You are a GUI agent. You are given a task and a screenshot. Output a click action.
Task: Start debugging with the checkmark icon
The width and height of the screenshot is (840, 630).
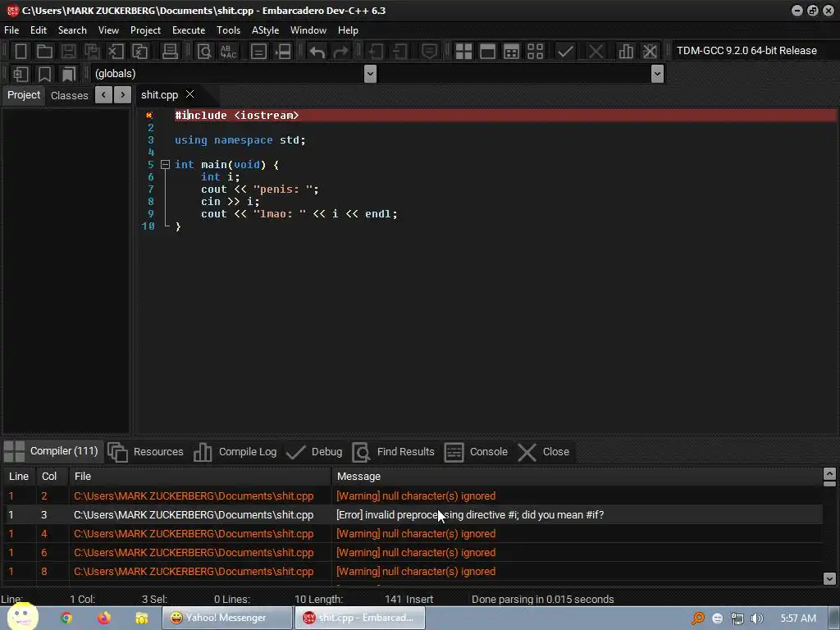[x=565, y=52]
